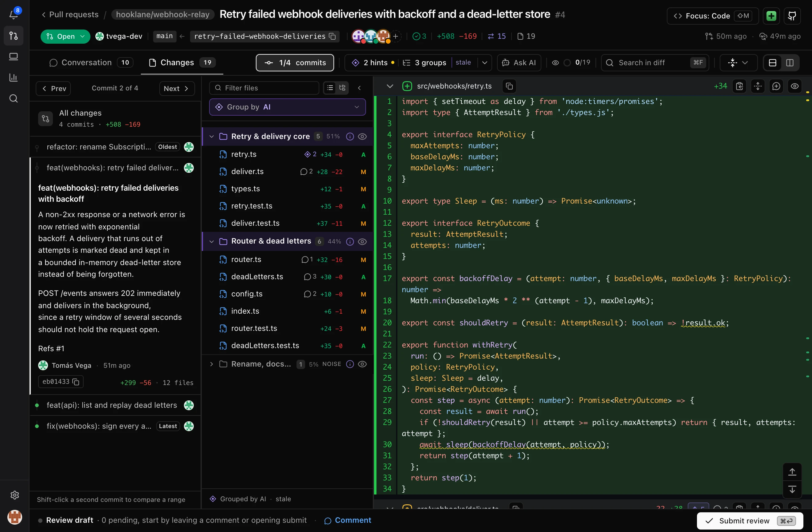This screenshot has width=812, height=532.
Task: Add comment on retry.ts file header
Action: coord(776,86)
